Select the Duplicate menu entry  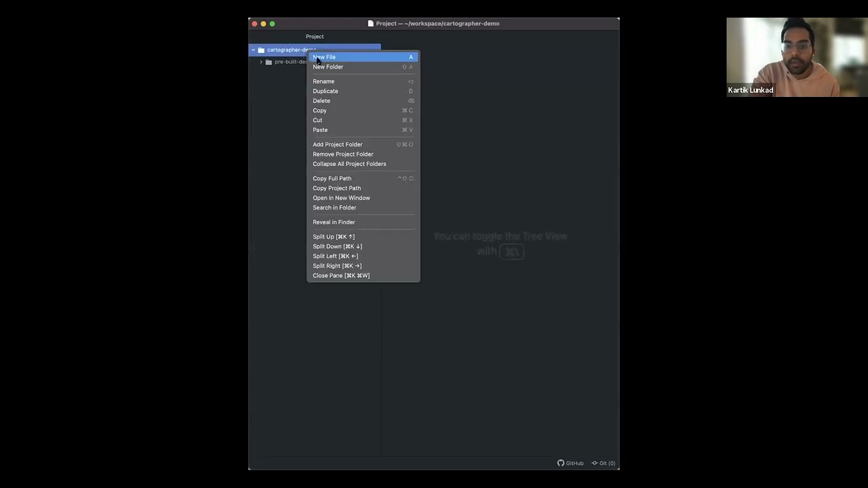click(x=363, y=91)
